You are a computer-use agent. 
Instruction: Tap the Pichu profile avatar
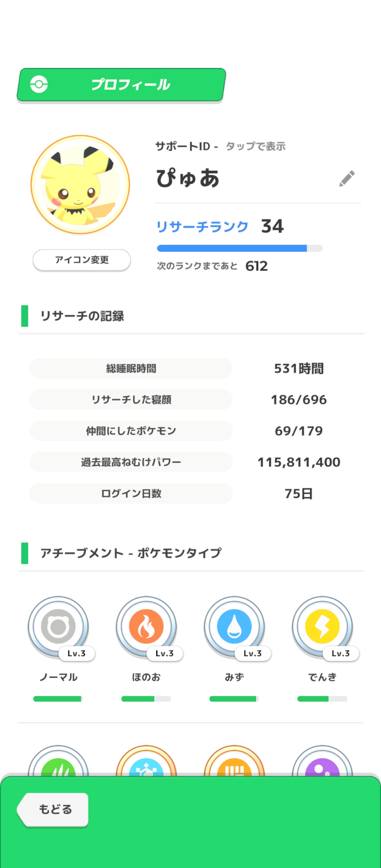pos(80,185)
